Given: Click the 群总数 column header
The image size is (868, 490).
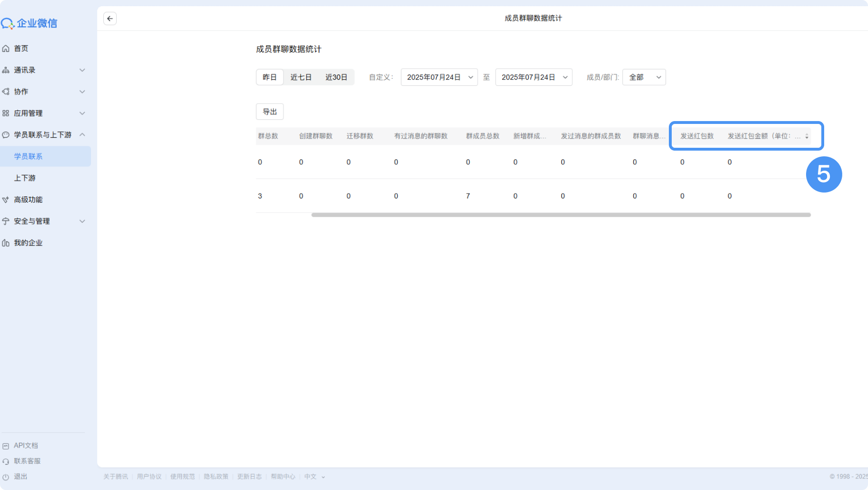Looking at the screenshot, I should pos(268,136).
